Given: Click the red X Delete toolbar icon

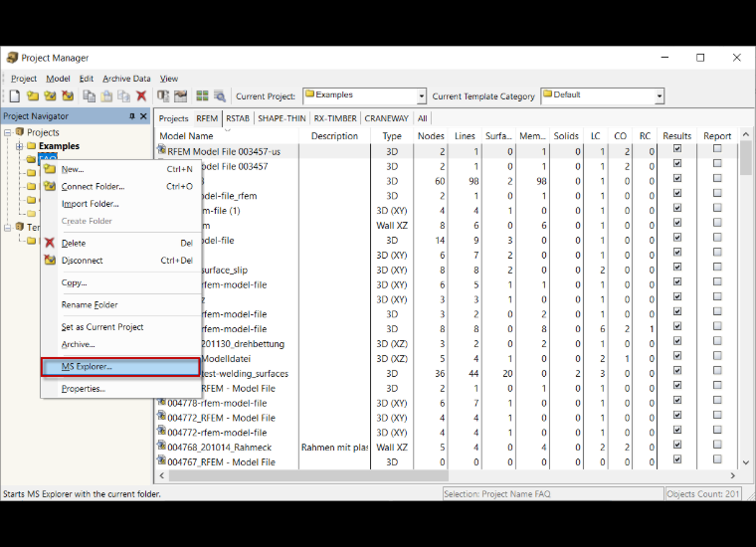Looking at the screenshot, I should [141, 95].
